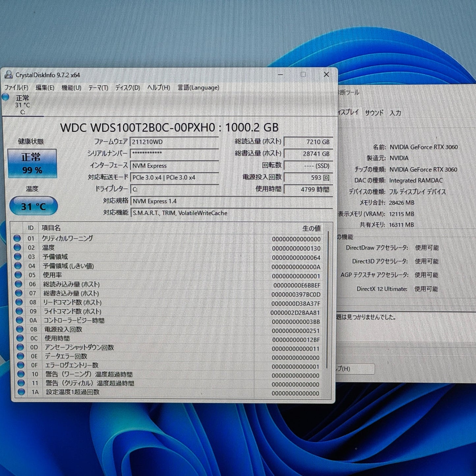Click the status dot for row 06
The image size is (476, 476).
click(x=19, y=284)
